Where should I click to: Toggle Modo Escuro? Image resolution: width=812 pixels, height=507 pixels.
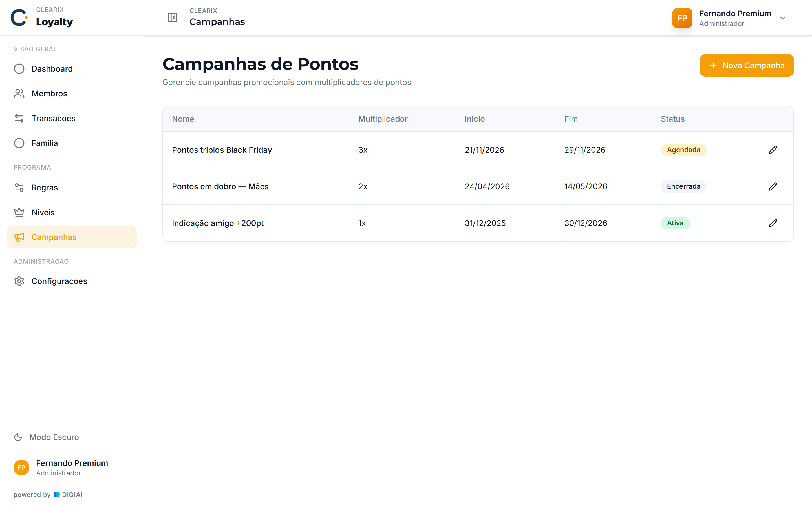pyautogui.click(x=46, y=437)
